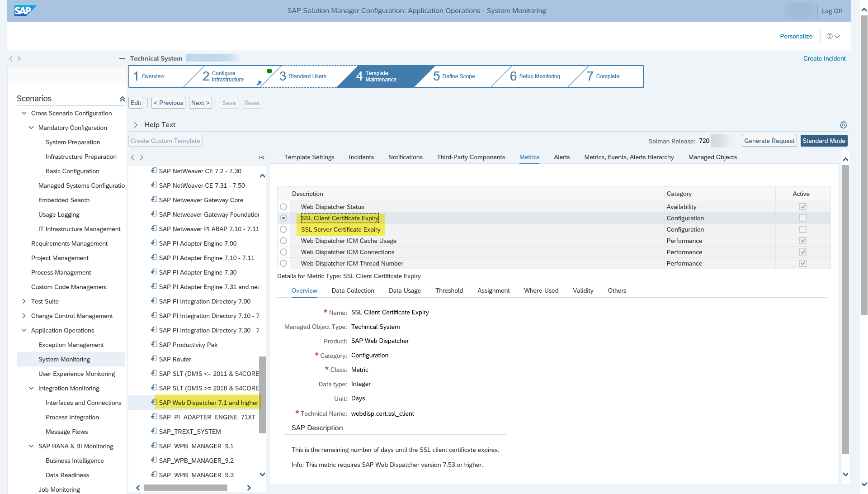Toggle Active checkbox for SSL Server Certificate Expiry
This screenshot has height=494, width=868.
pyautogui.click(x=803, y=229)
